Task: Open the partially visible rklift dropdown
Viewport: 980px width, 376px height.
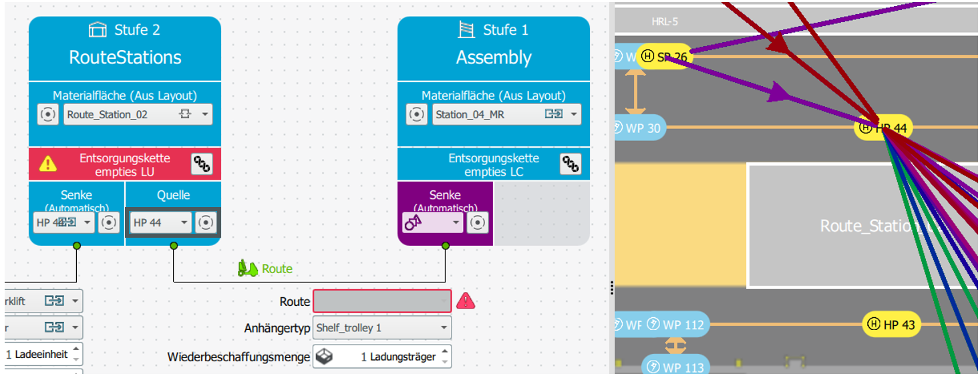Action: tap(43, 301)
